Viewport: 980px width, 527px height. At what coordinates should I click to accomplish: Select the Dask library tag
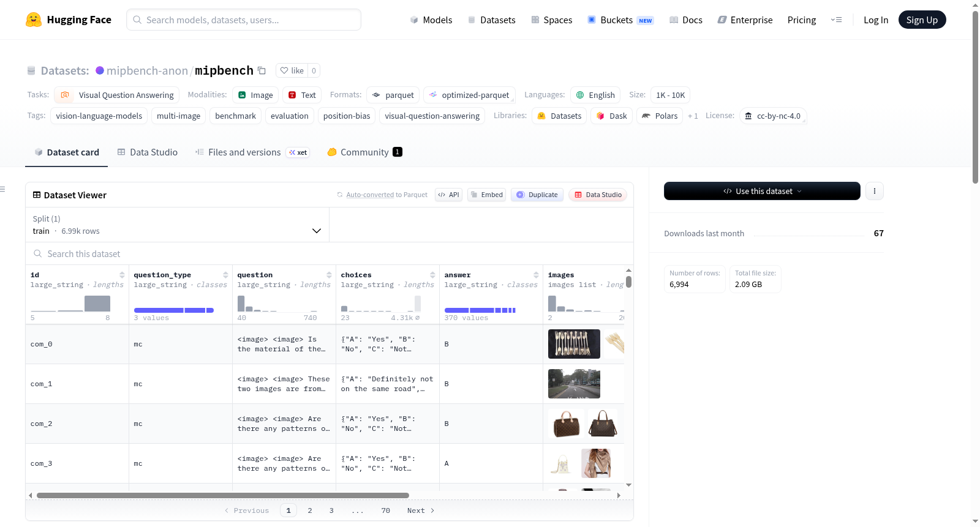(x=611, y=116)
